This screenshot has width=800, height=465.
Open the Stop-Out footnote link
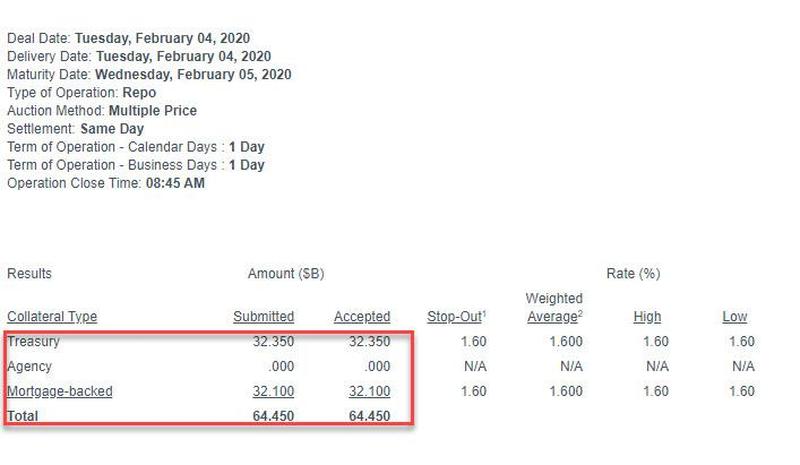pos(456,316)
